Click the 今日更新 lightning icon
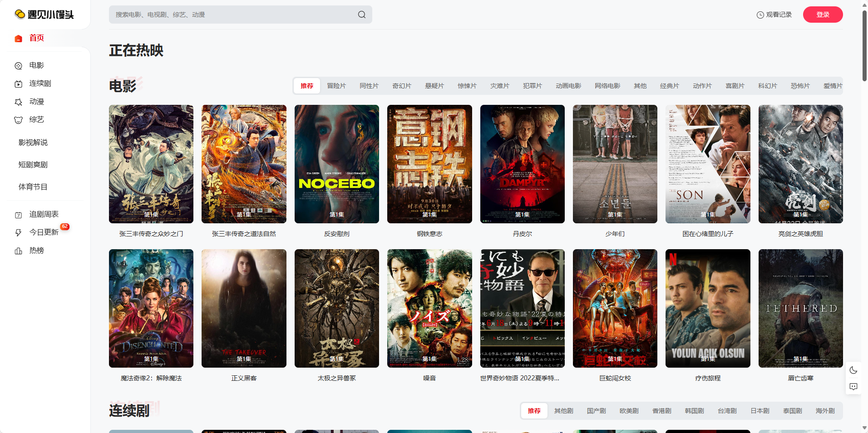The height and width of the screenshot is (433, 868). [x=19, y=233]
